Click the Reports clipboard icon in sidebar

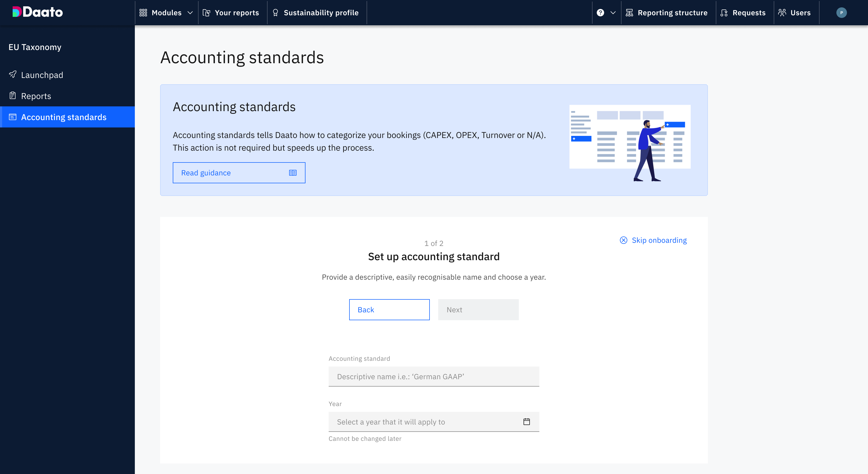coord(13,96)
